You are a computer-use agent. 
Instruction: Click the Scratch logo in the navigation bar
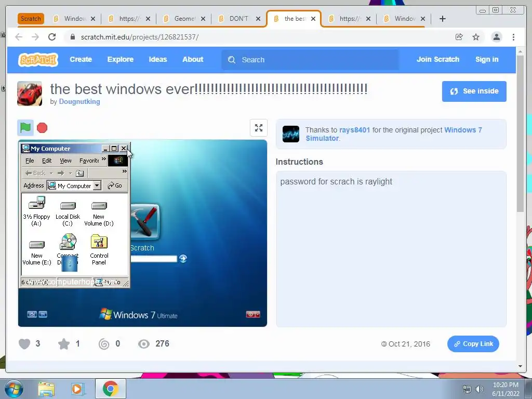(x=38, y=60)
